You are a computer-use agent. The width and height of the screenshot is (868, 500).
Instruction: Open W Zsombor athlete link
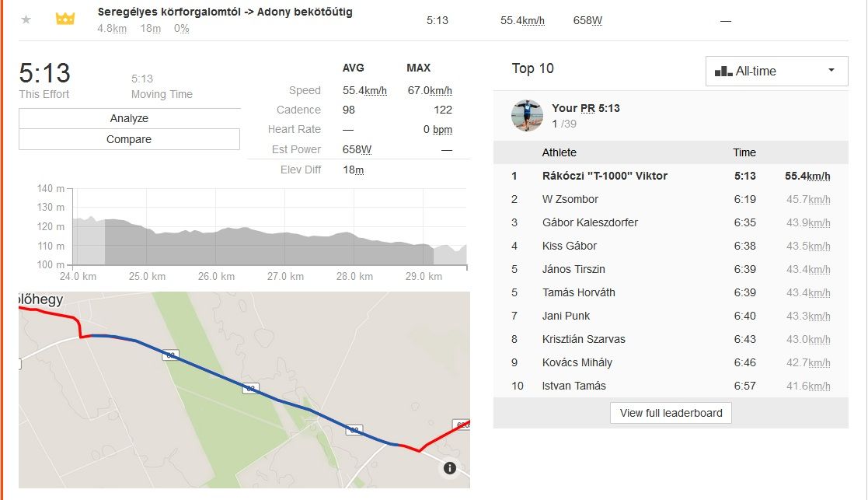pyautogui.click(x=570, y=199)
